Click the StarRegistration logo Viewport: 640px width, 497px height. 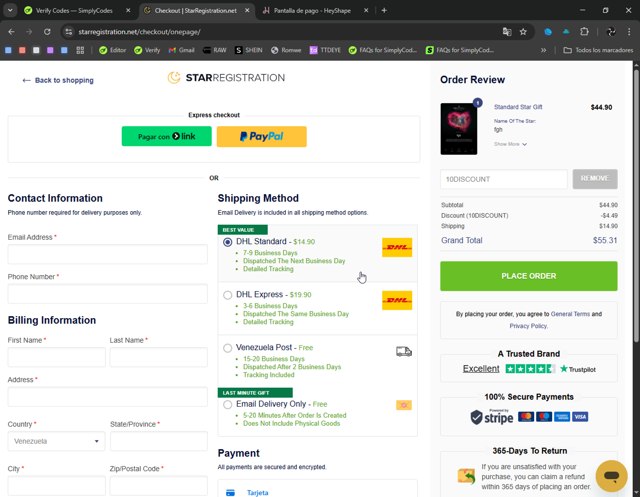[x=227, y=78]
